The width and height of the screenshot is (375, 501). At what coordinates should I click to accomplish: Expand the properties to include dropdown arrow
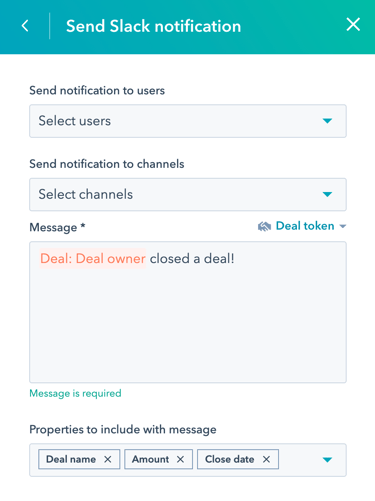coord(327,460)
